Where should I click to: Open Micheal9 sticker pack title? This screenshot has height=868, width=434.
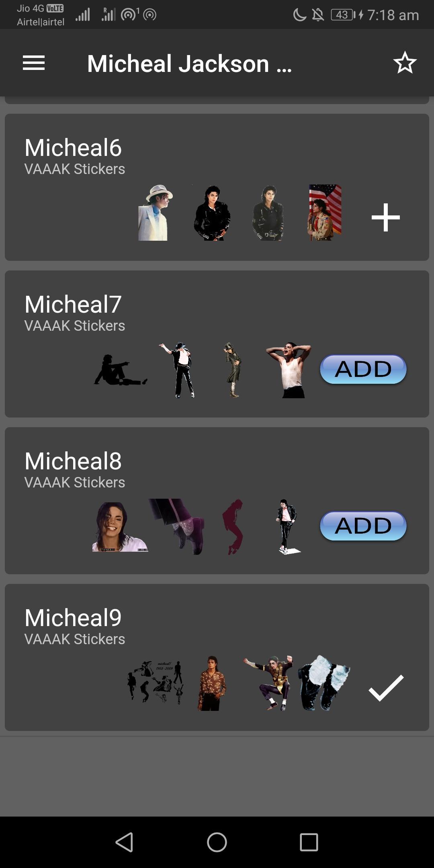73,618
